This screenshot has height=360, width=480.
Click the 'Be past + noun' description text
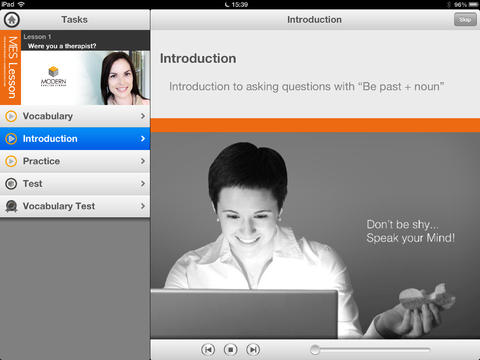click(306, 87)
